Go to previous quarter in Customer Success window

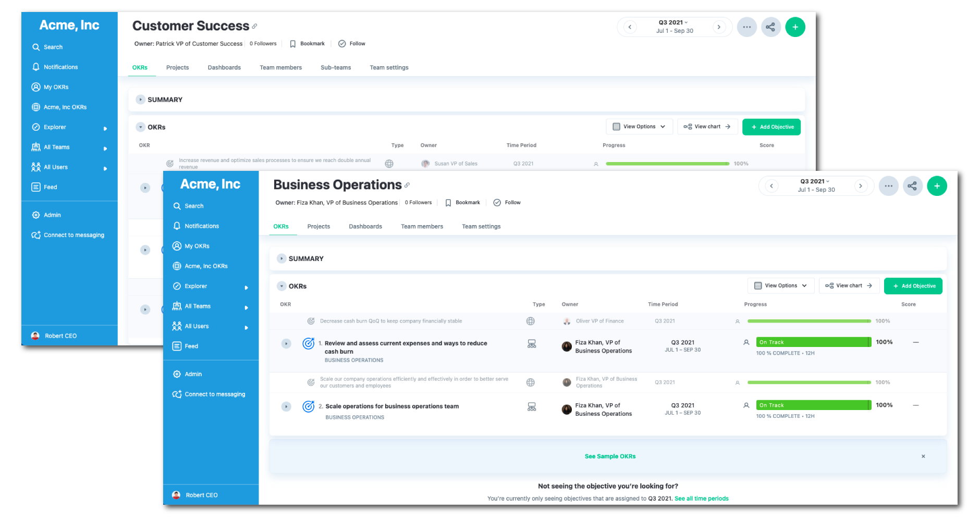tap(630, 27)
